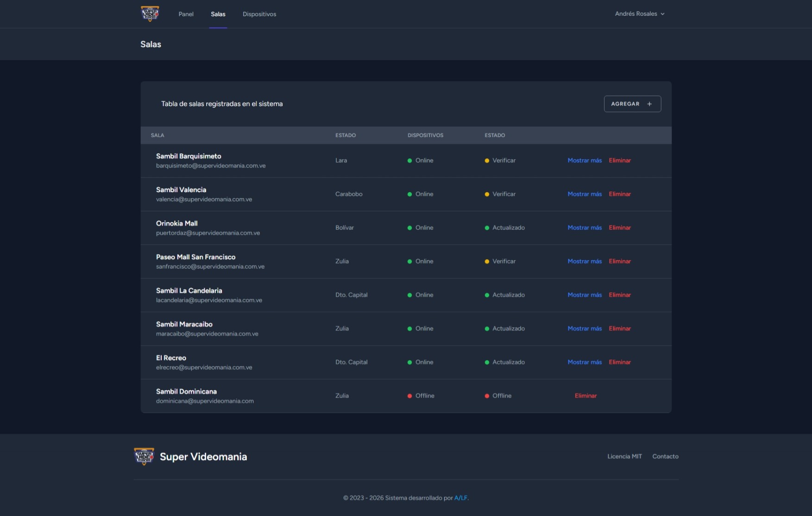Screen dimensions: 812x516
Task: Click the El Recreo room name
Action: pos(171,358)
